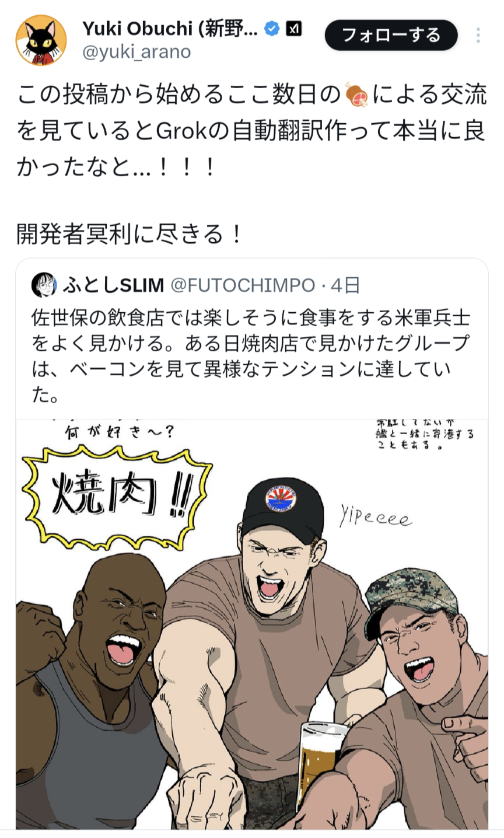Open the Yuki Obuchi display name

pos(170,28)
